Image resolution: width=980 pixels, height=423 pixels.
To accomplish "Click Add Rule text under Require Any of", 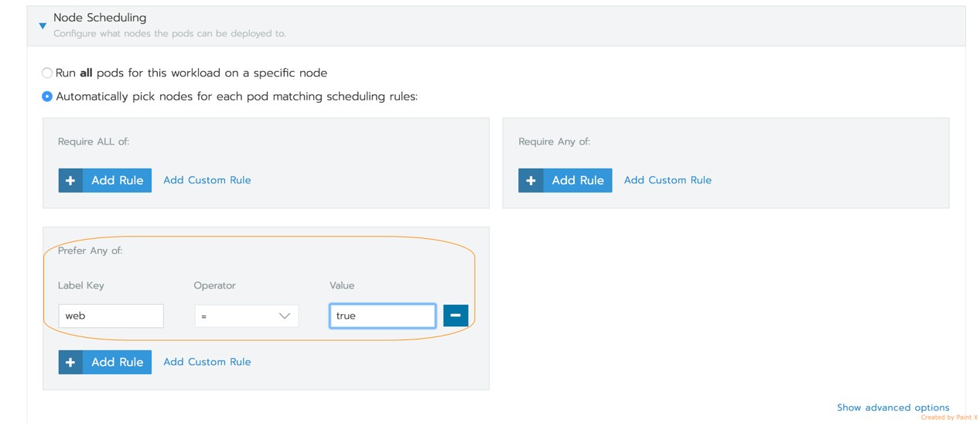I will [578, 180].
